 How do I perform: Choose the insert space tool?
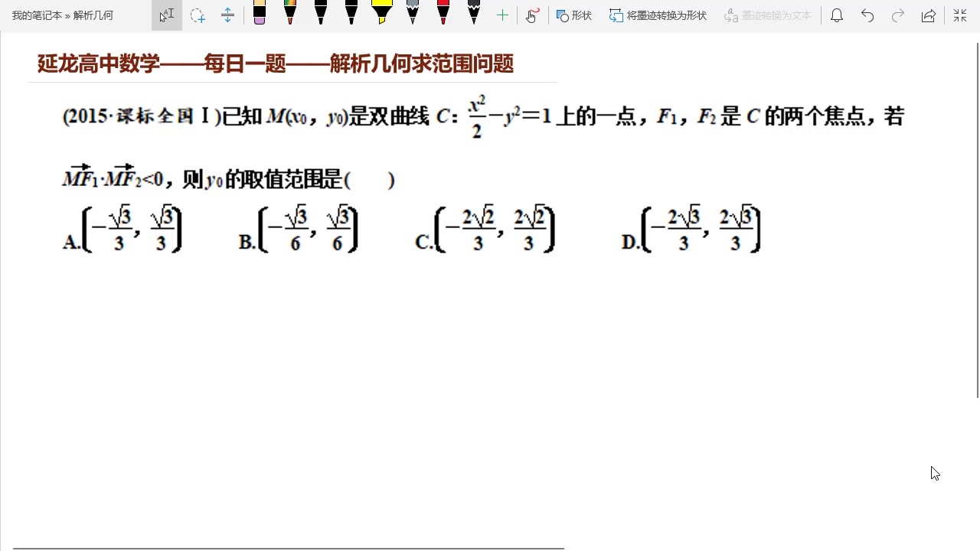227,15
